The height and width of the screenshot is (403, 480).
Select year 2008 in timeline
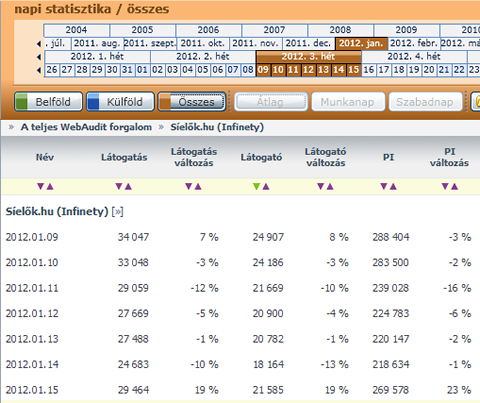pyautogui.click(x=340, y=30)
